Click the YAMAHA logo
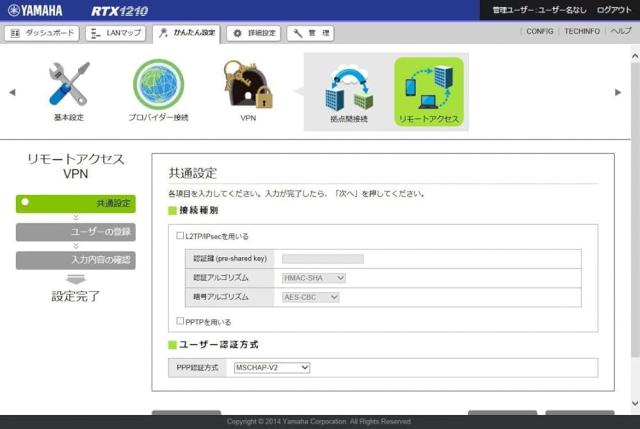Viewport: 640px width, 429px height. (x=35, y=10)
